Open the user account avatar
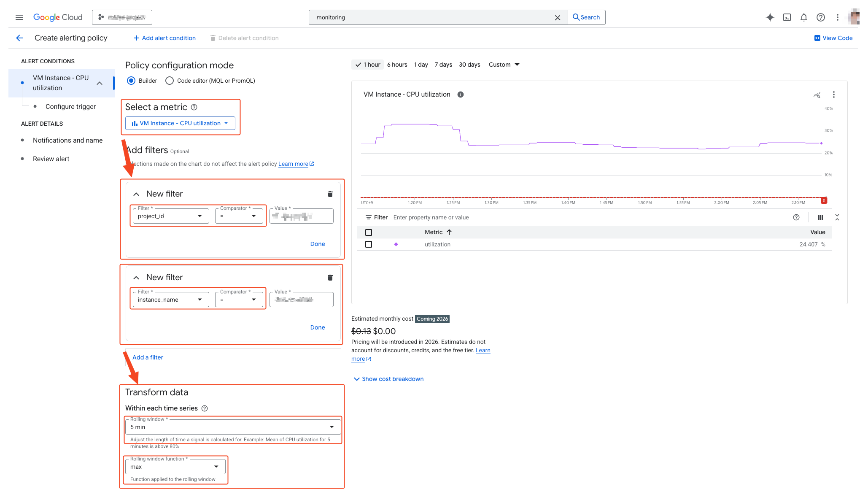Image resolution: width=868 pixels, height=497 pixels. 854,17
